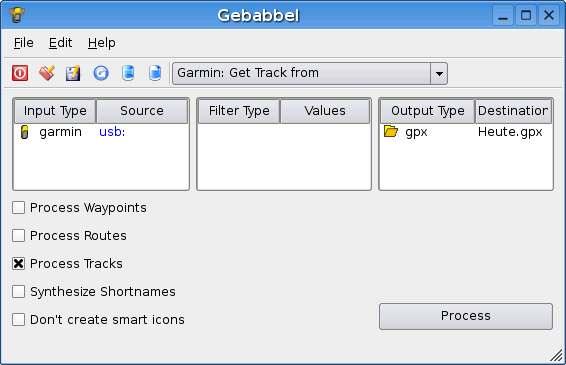Screen dimensions: 566x365
Task: Click the second blue cylinder preset icon
Action: click(x=155, y=73)
